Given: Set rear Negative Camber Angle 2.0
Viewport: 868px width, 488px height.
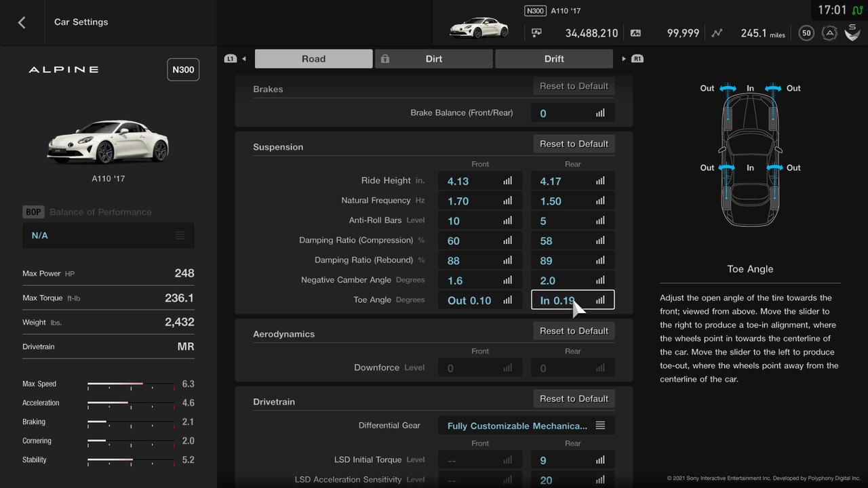Looking at the screenshot, I should pos(573,280).
